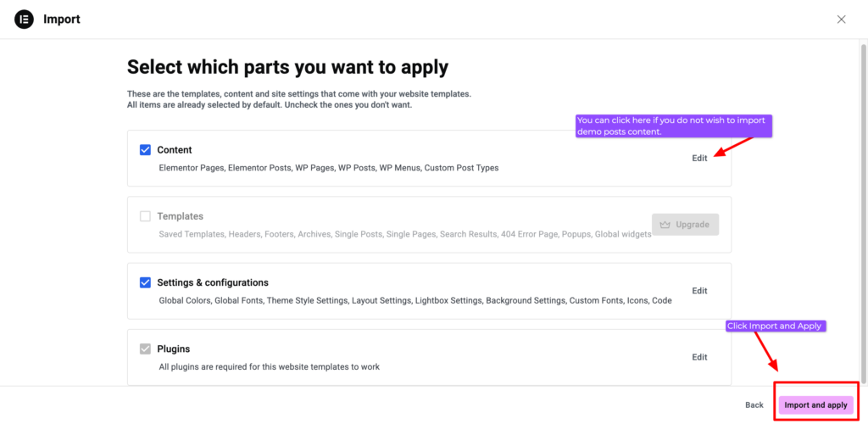Screen dimensions: 868x424
Task: Click the crown icon on Upgrade button
Action: click(665, 225)
